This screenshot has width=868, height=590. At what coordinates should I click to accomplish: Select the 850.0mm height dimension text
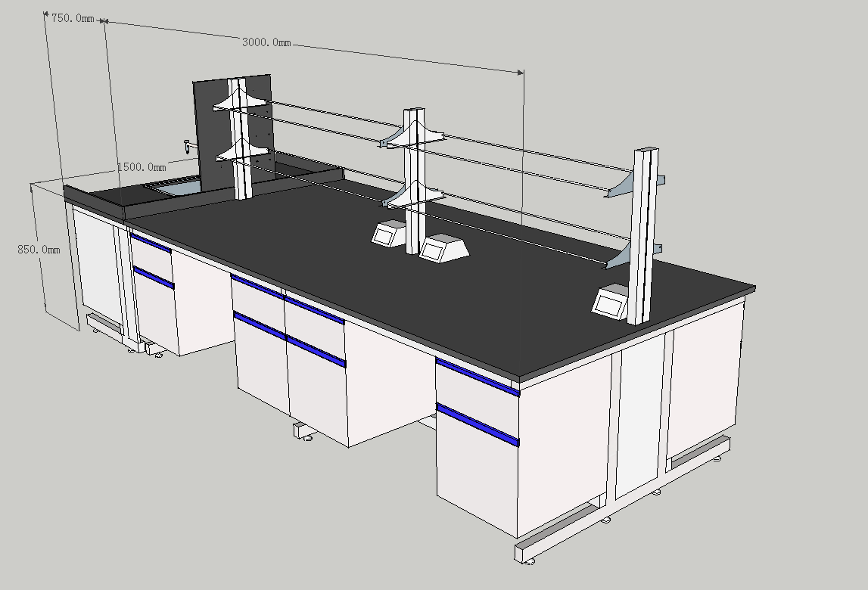[38, 249]
